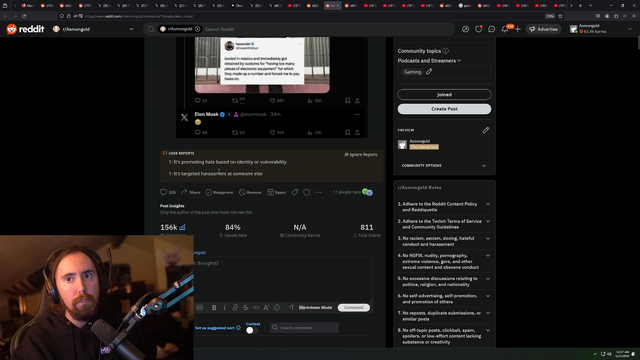This screenshot has height=360, width=640.
Task: Click the Create Post button
Action: [x=444, y=109]
